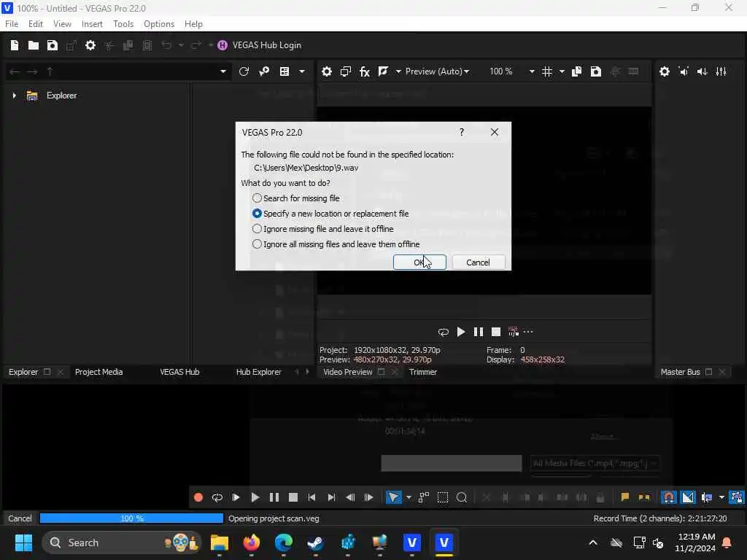Screen dimensions: 747x560
Task: Select Ignore all missing files option
Action: click(336, 244)
